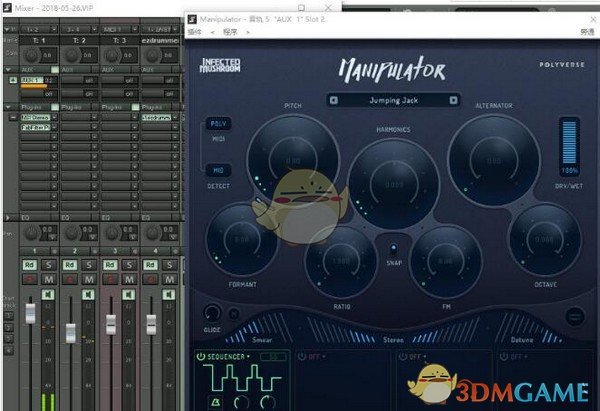Open fourth modulator OFF type dropdown
Screen dimensions: 600x411
point(518,357)
